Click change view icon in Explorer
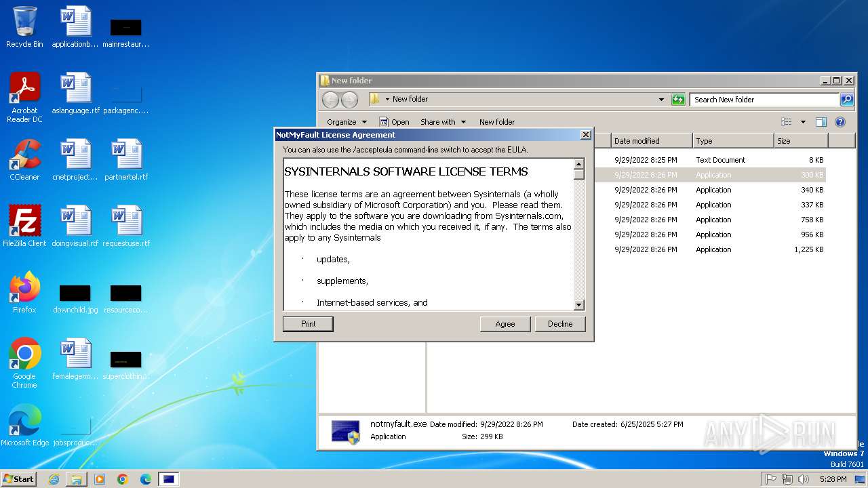This screenshot has width=868, height=488. (787, 122)
